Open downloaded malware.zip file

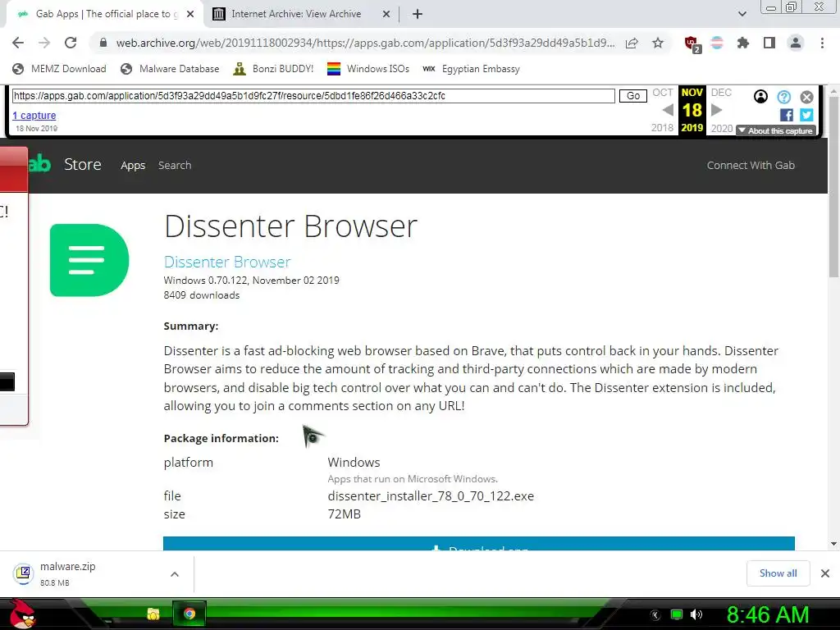click(x=67, y=573)
